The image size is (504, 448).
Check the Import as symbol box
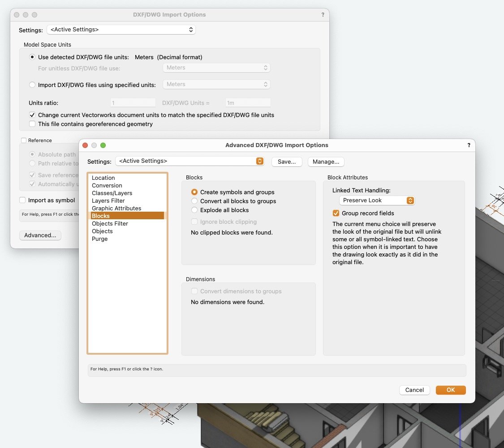[22, 200]
